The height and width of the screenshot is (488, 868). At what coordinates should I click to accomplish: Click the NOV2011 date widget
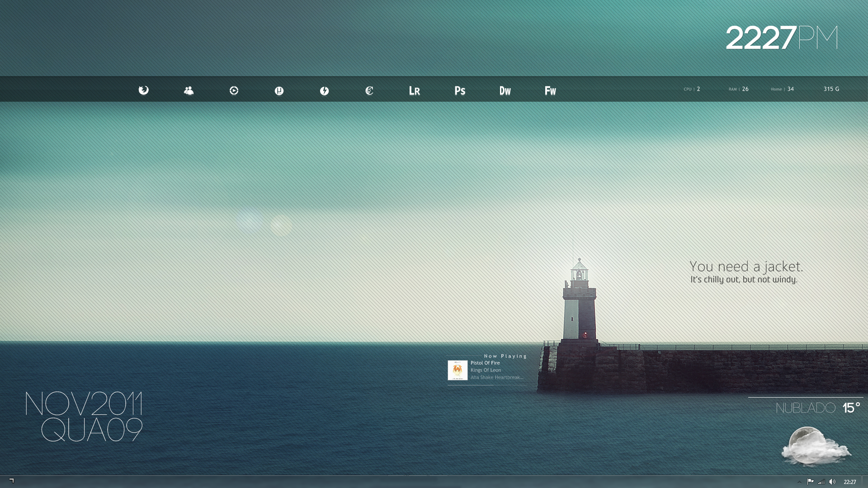84,404
